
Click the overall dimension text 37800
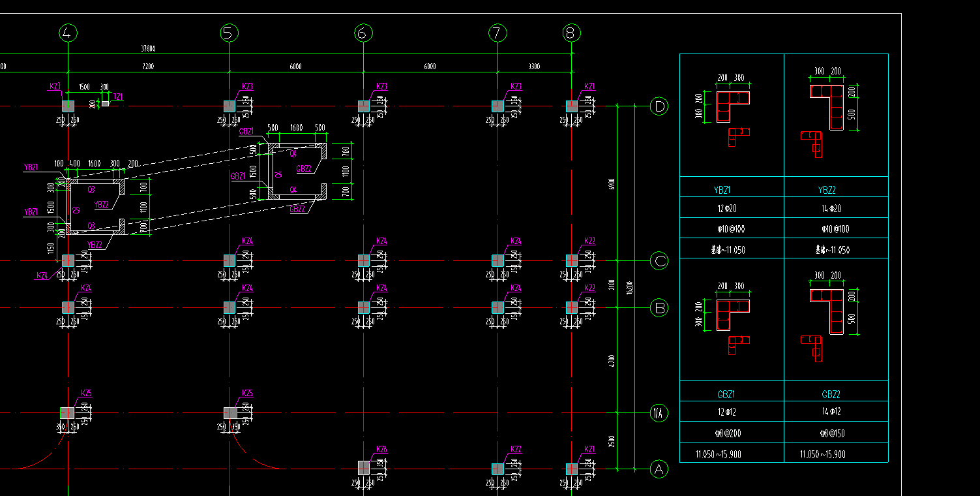pyautogui.click(x=149, y=48)
